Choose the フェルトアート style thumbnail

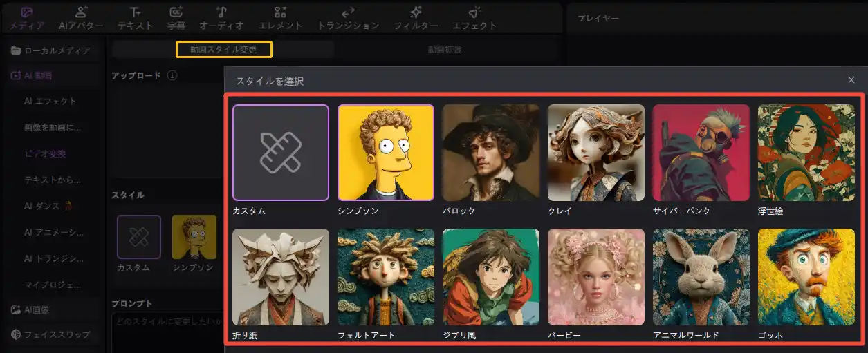click(x=386, y=277)
